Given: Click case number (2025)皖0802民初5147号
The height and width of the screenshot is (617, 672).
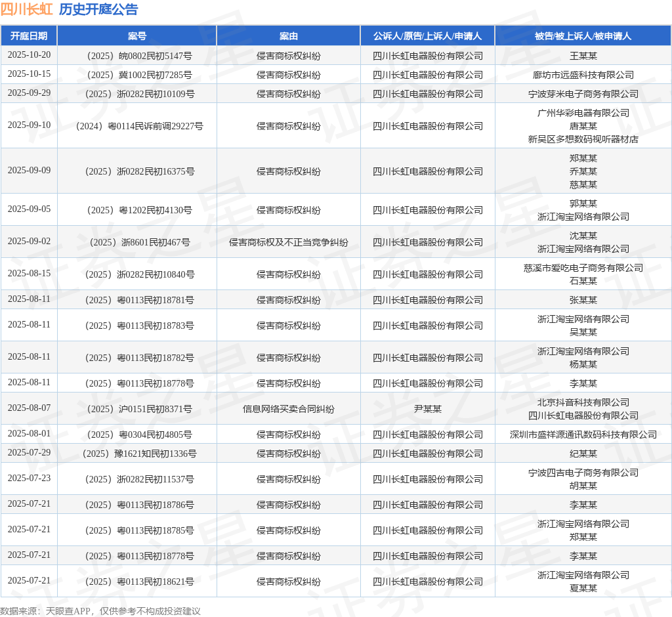Looking at the screenshot, I should coord(139,56).
